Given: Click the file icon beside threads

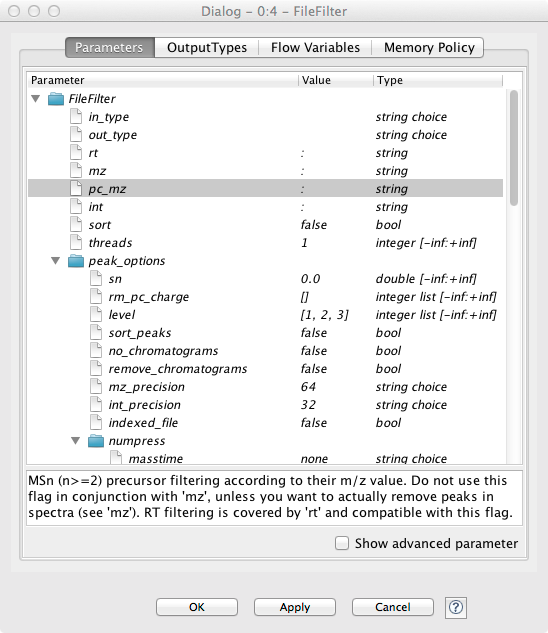Looking at the screenshot, I should click(76, 242).
